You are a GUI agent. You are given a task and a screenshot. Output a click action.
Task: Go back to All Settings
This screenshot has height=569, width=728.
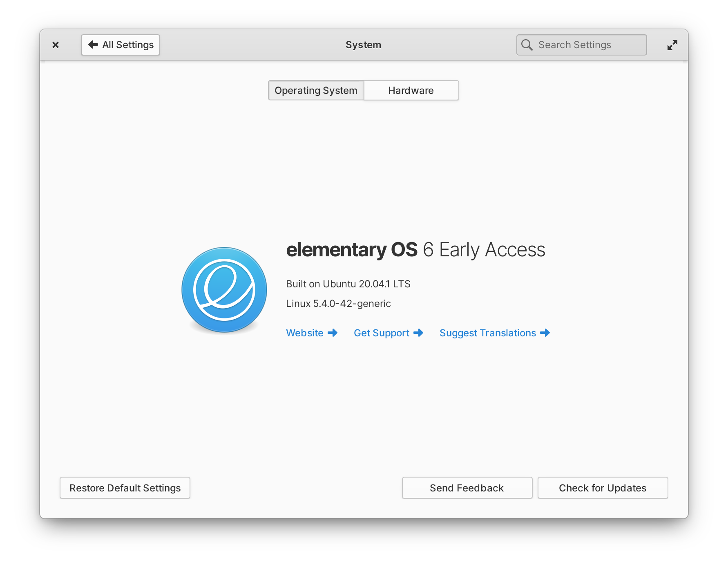[x=121, y=45]
